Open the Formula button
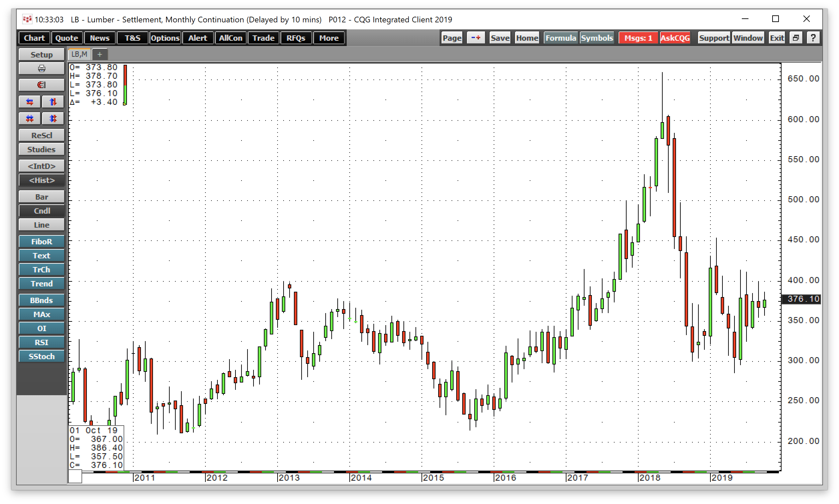Image resolution: width=839 pixels, height=504 pixels. [561, 38]
